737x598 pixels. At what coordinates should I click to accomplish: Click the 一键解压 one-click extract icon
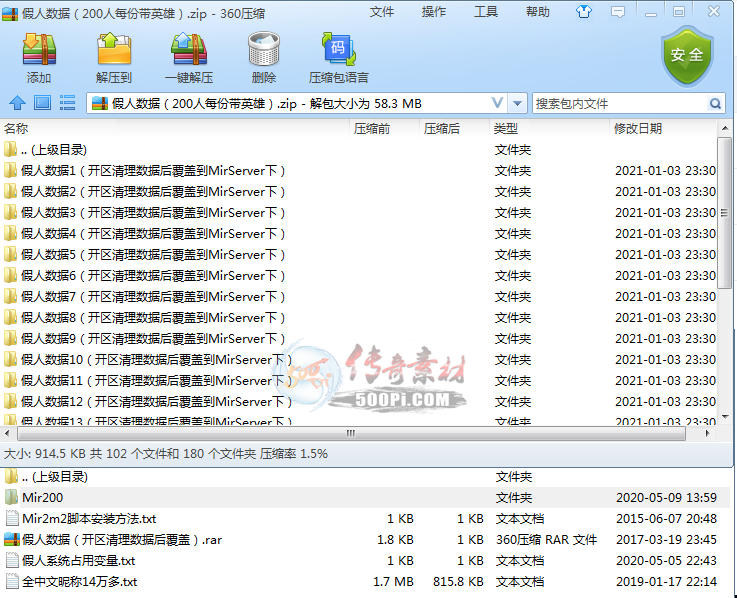(189, 49)
